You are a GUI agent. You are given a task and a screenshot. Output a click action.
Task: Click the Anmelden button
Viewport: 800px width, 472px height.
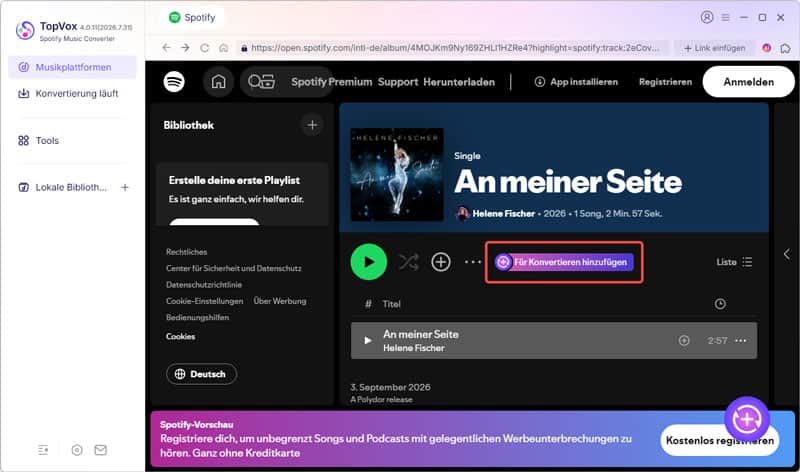[748, 82]
